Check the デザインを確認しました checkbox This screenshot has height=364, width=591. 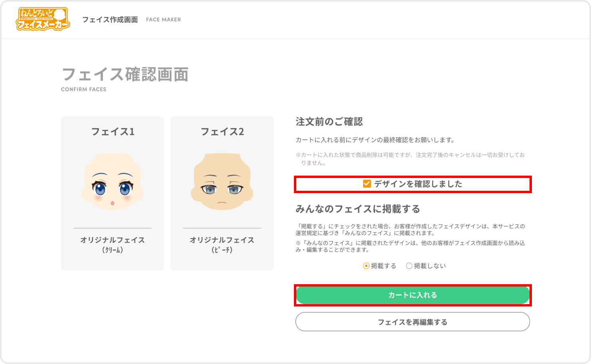tap(367, 184)
